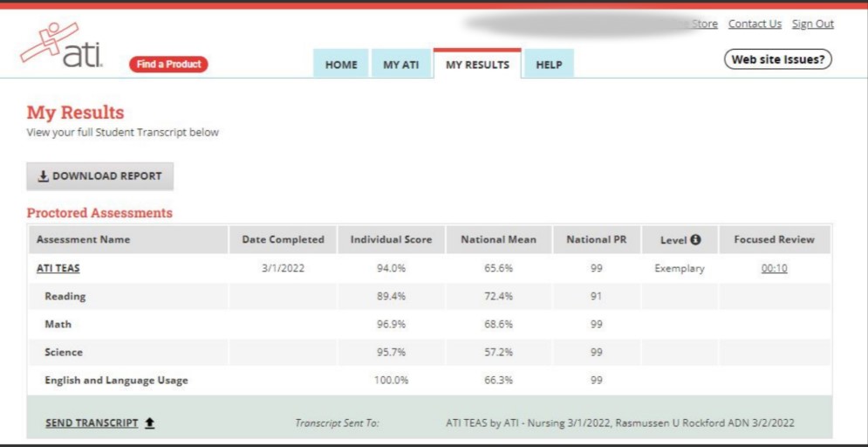Viewport: 868px width, 447px height.
Task: Click the National PR column header
Action: (596, 239)
